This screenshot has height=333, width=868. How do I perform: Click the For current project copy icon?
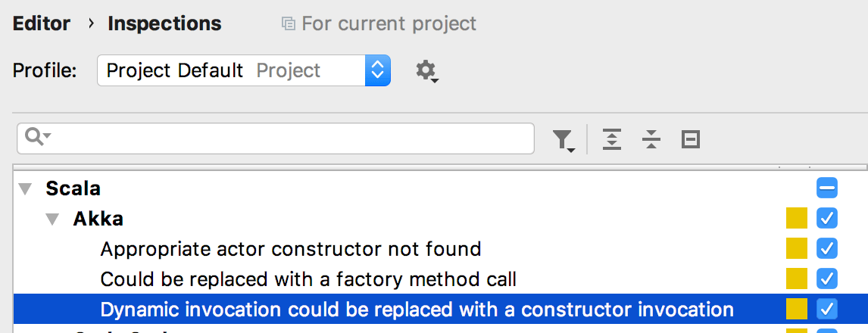288,23
